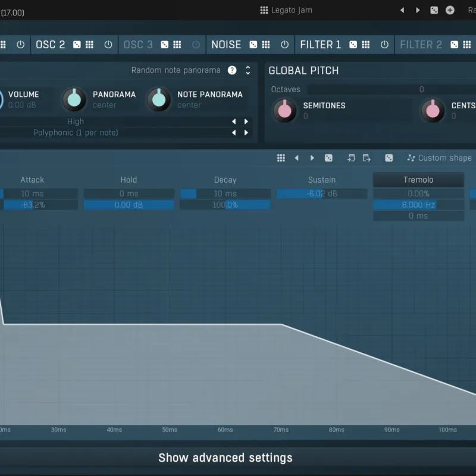The height and width of the screenshot is (476, 476).
Task: Randomize FILTER 1 with dice icon
Action: [353, 45]
